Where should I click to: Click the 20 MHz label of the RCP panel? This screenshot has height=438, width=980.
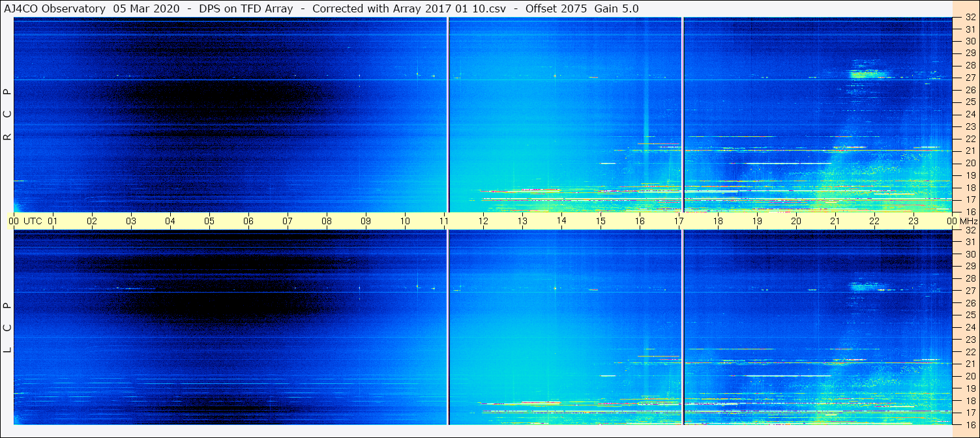970,163
